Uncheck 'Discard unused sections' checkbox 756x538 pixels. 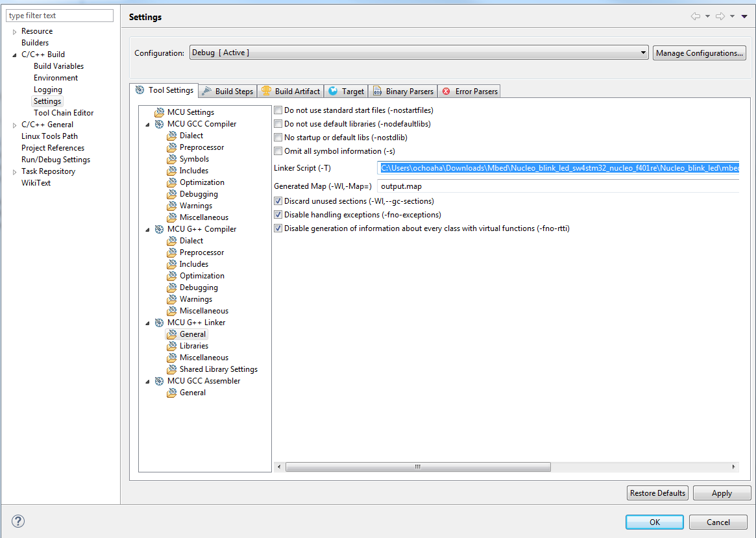pos(278,201)
